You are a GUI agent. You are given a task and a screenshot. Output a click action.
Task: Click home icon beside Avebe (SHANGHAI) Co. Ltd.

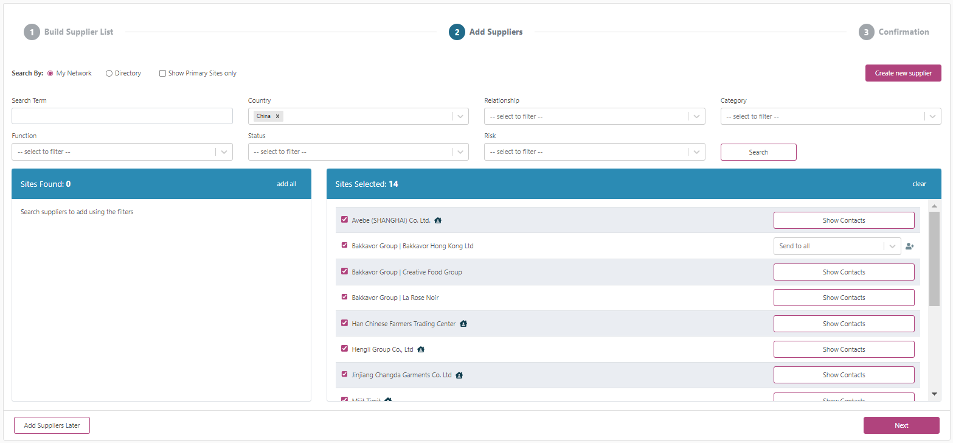point(438,220)
